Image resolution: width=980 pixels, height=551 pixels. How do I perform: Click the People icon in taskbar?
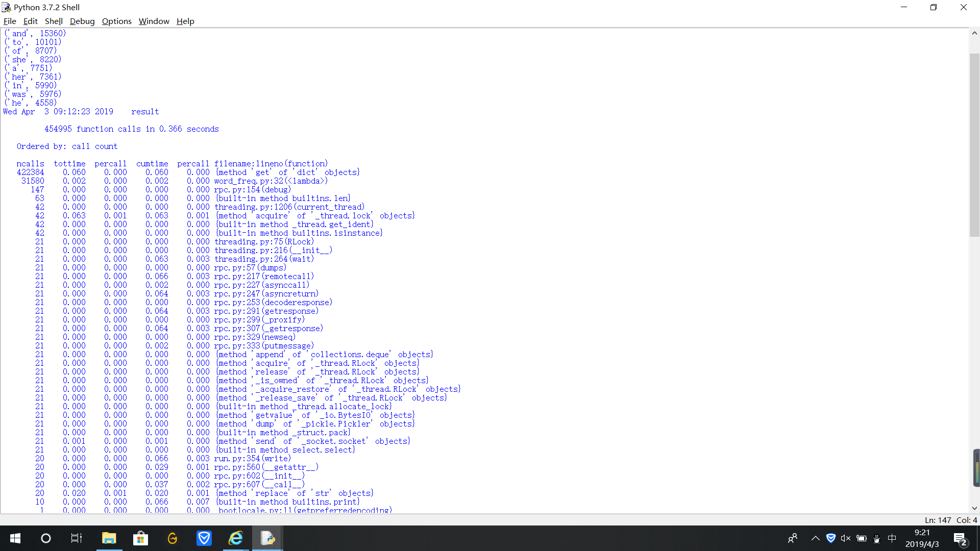pyautogui.click(x=793, y=538)
